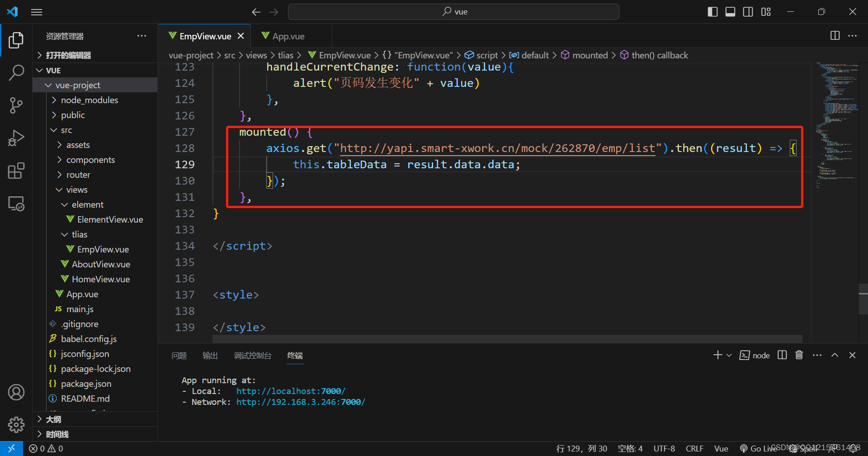
Task: Open Remote Explorer view
Action: coord(16,204)
